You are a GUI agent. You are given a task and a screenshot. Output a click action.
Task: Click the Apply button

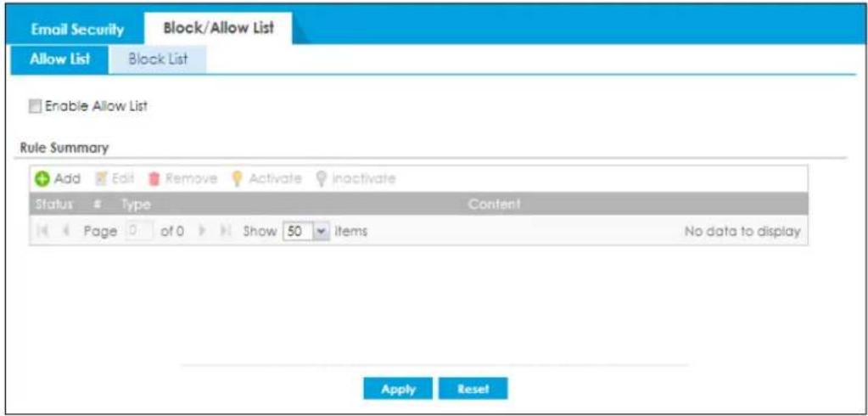click(x=398, y=389)
